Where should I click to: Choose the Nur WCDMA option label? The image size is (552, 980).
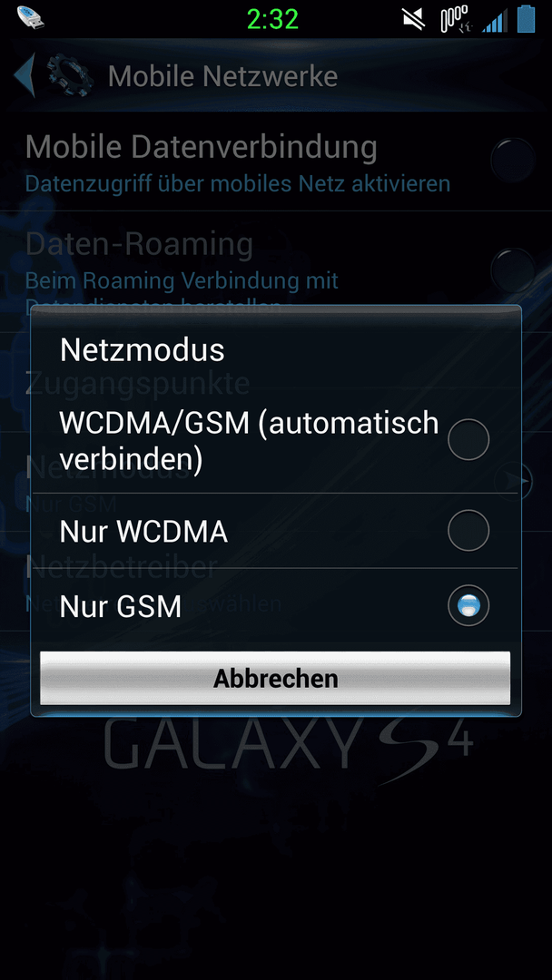click(x=143, y=532)
